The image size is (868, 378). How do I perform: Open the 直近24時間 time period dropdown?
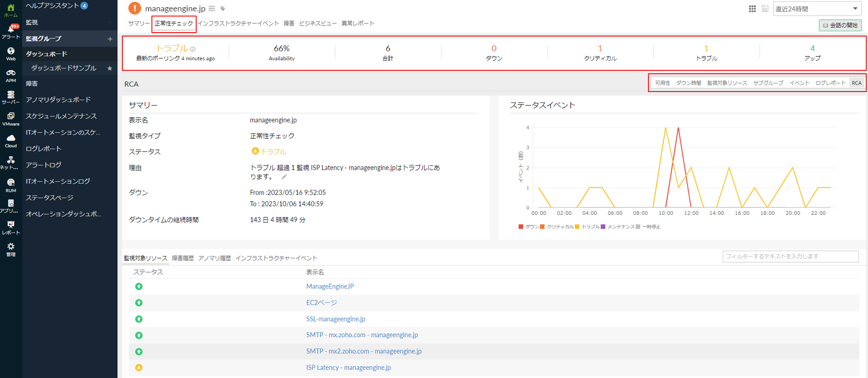[x=817, y=9]
